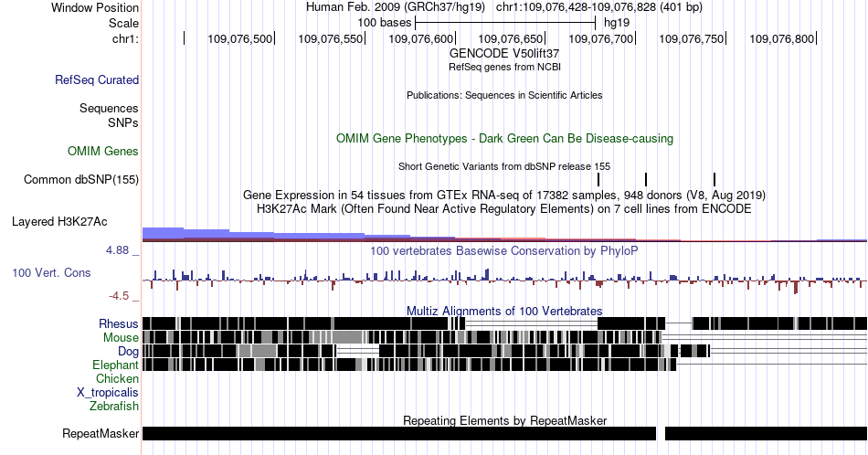Click the Common dbSNP(155) track label
The height and width of the screenshot is (455, 868).
click(x=80, y=179)
